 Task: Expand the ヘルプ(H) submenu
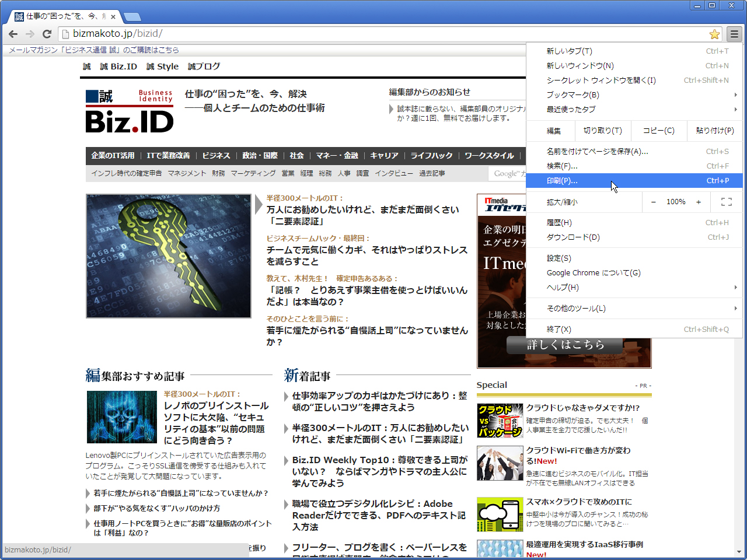coord(634,288)
